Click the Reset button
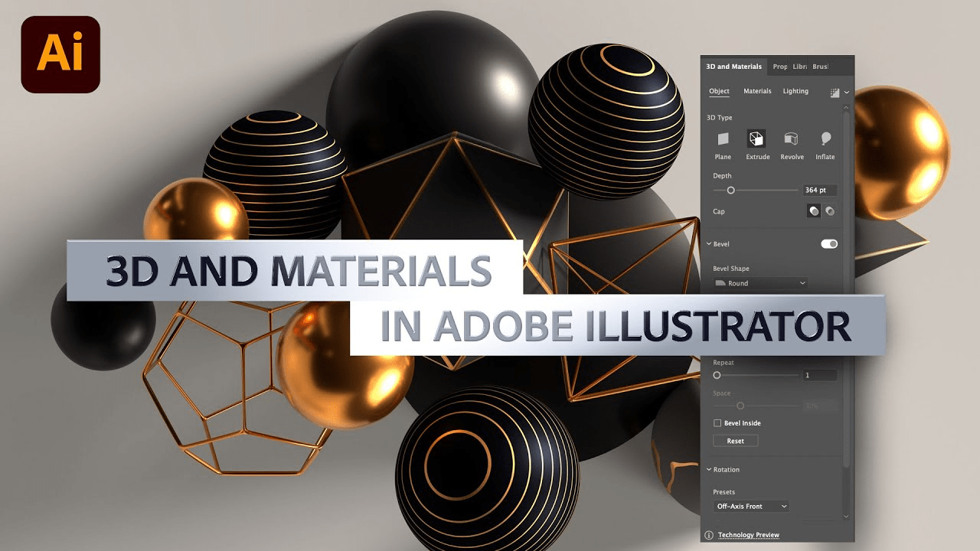Screen dimensions: 980x551 [735, 441]
